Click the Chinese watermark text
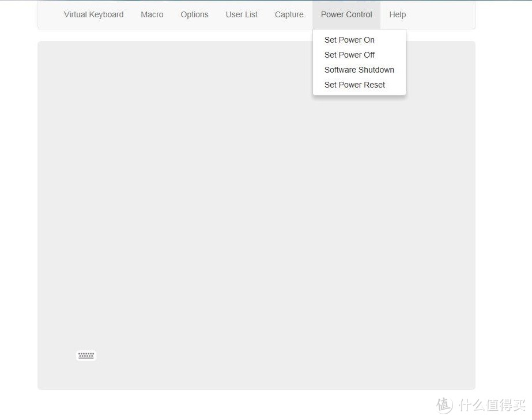This screenshot has height=420, width=532. (x=492, y=405)
